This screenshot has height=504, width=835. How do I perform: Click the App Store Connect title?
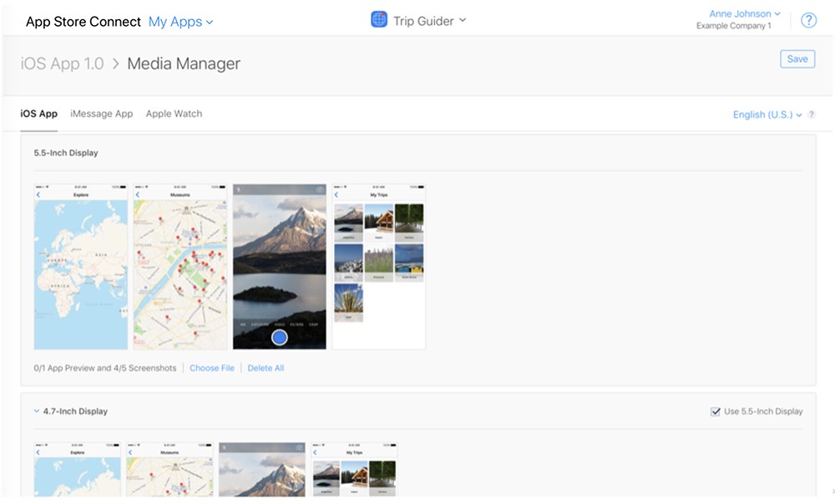(83, 22)
